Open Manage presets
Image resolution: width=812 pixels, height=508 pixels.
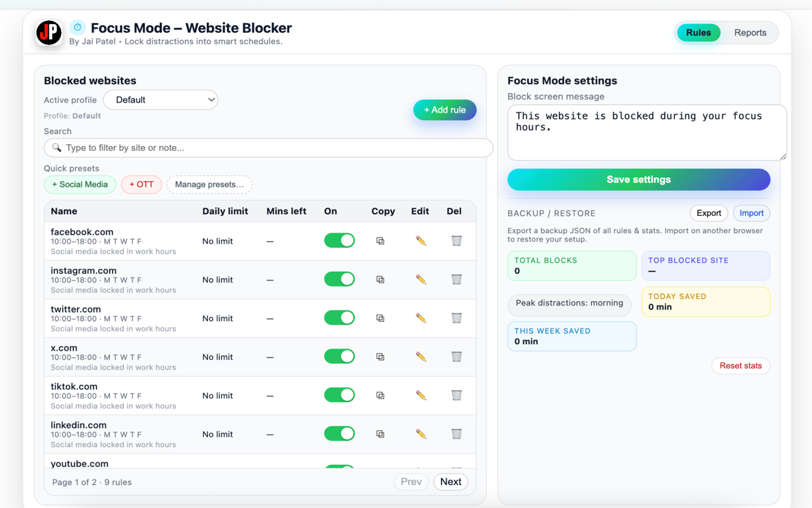[x=209, y=185]
